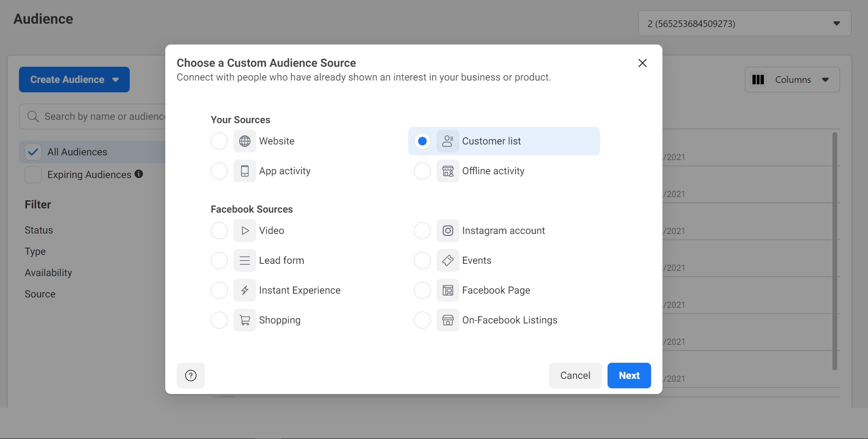Expand the Source filter
The width and height of the screenshot is (868, 439).
tap(40, 294)
